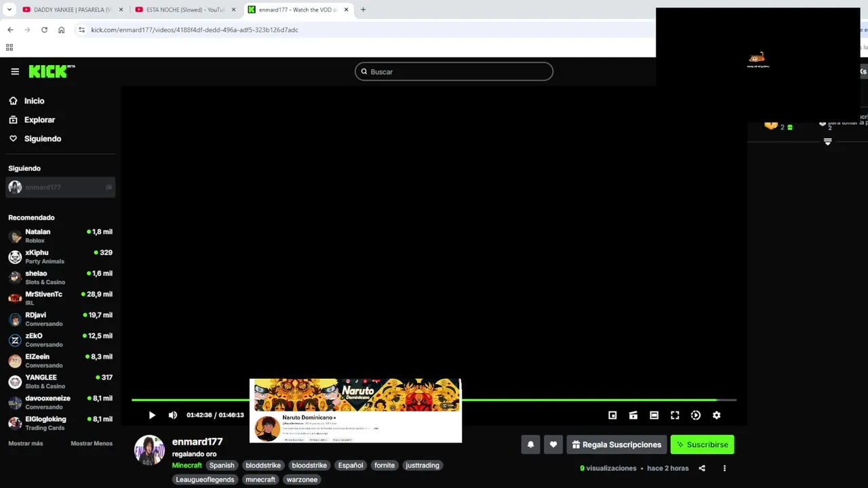
Task: Open recommended channel Natalan
Action: 60,236
